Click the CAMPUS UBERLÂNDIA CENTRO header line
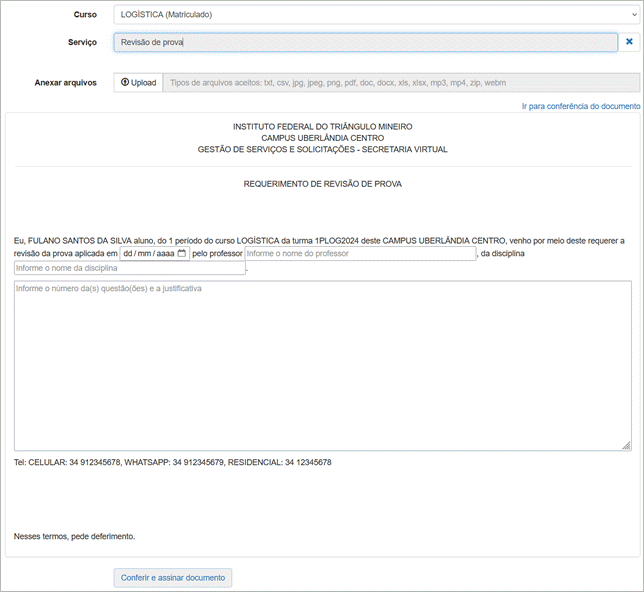 point(322,138)
